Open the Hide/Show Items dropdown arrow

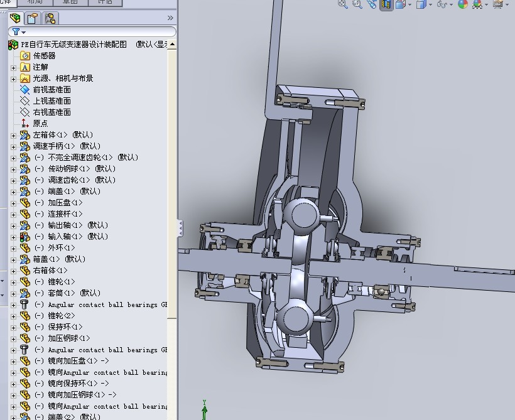[x=452, y=4]
